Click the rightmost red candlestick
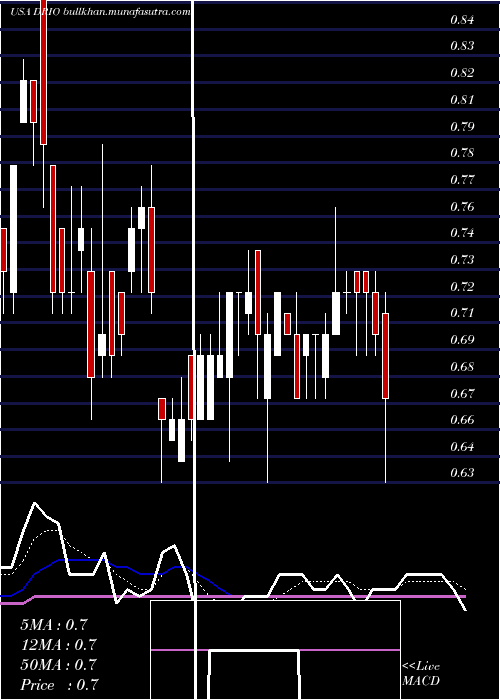This screenshot has height=700, width=500. point(385,356)
